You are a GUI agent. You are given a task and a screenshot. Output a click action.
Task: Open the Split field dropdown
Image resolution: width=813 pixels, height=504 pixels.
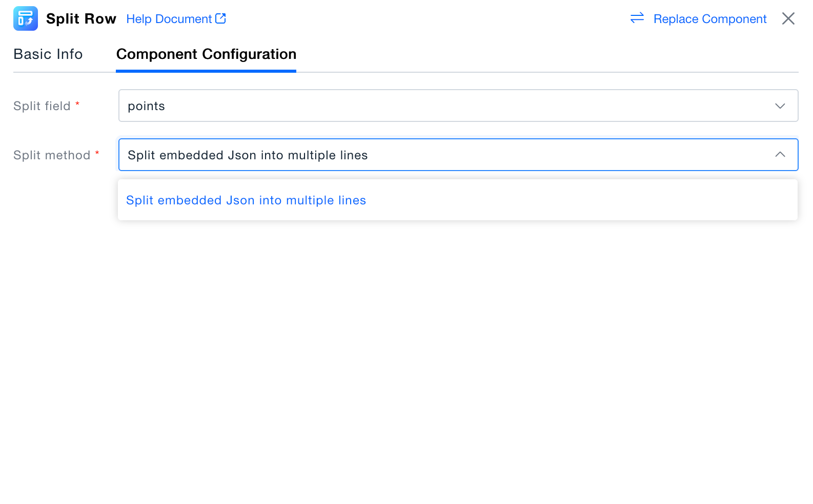pyautogui.click(x=458, y=106)
